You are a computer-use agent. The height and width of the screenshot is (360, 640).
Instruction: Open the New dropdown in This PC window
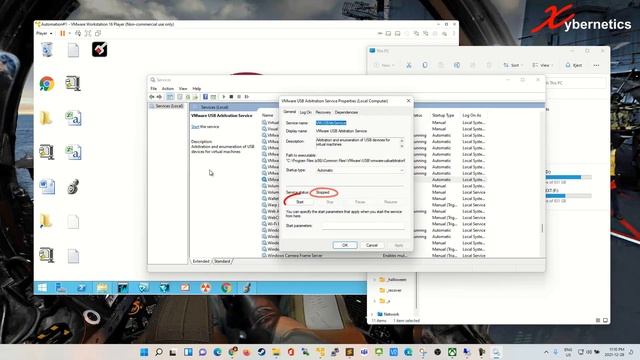(383, 65)
